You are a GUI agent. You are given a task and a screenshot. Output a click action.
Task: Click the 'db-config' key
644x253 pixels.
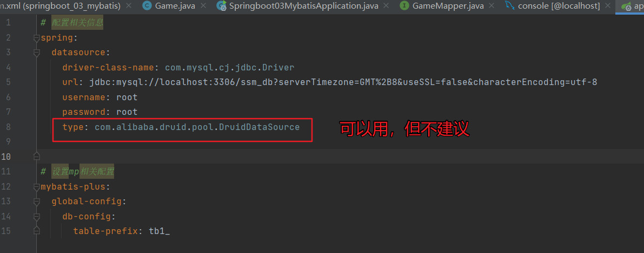[x=87, y=216]
